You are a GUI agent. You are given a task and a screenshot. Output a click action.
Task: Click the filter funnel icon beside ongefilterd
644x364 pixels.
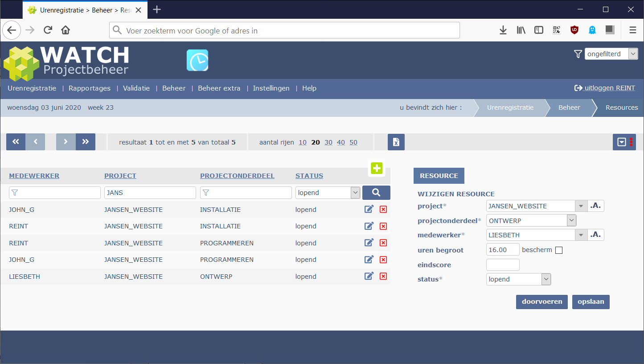coord(578,54)
